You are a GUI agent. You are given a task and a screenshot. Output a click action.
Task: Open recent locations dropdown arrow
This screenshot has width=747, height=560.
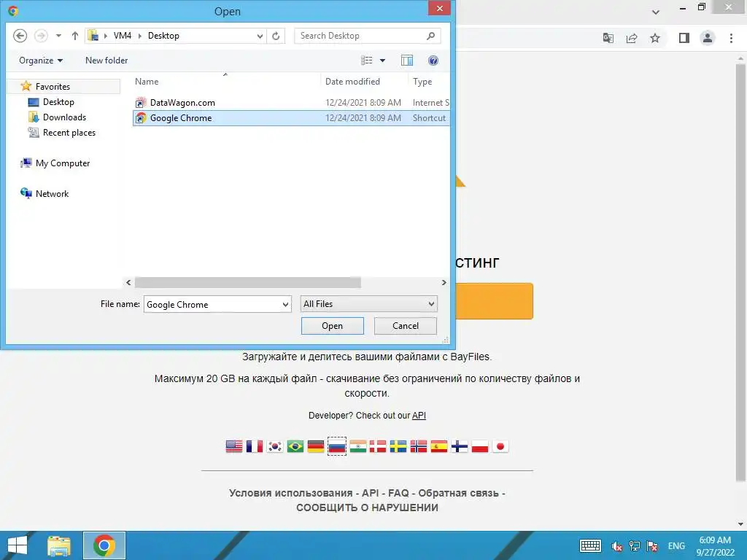coord(58,36)
